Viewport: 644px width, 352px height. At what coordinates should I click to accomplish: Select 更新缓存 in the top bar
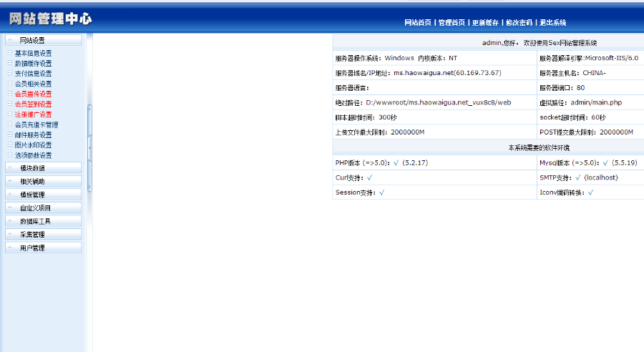point(485,23)
